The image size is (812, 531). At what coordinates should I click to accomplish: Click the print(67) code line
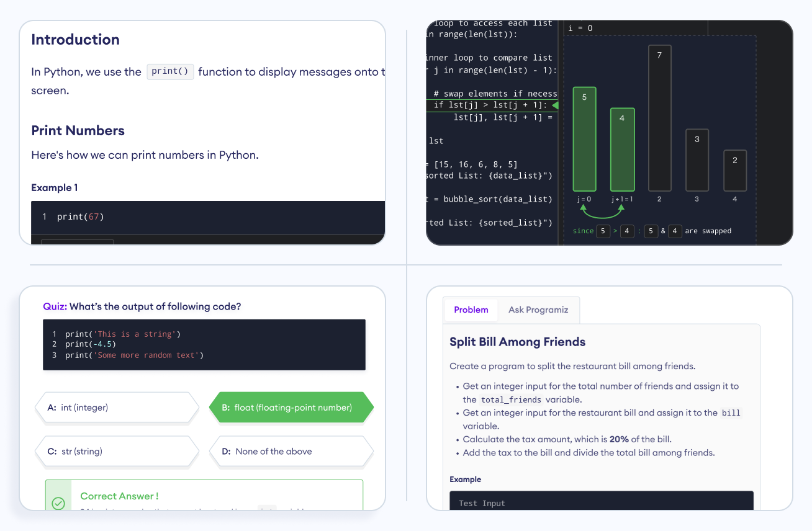(81, 216)
